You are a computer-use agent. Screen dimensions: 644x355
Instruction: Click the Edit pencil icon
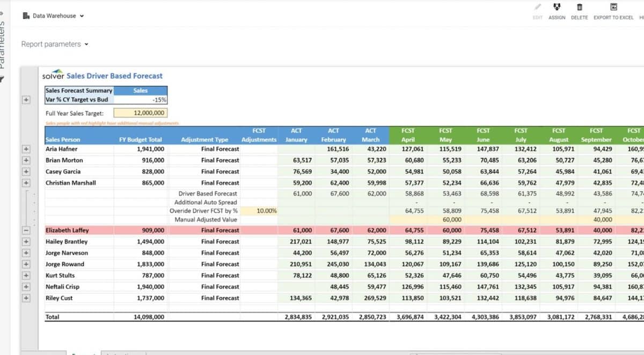tap(537, 7)
